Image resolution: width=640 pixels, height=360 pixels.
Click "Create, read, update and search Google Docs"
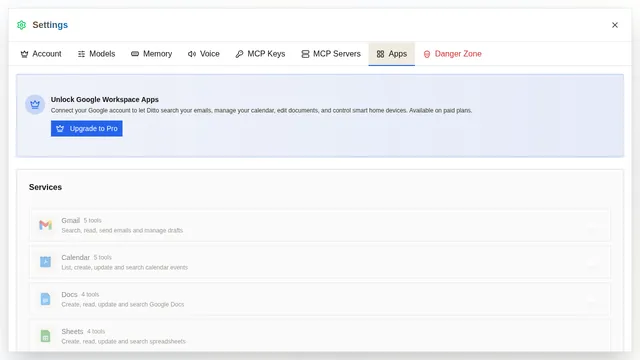point(122,304)
